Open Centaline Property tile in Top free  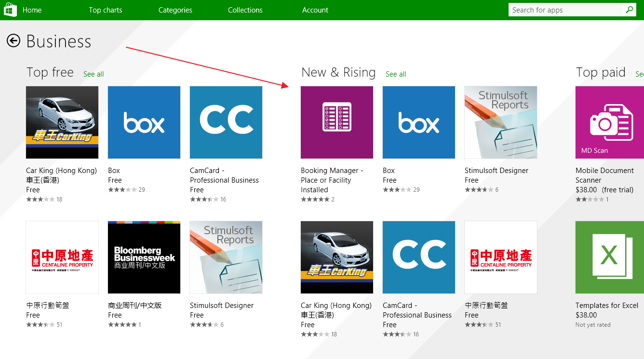[x=62, y=257]
